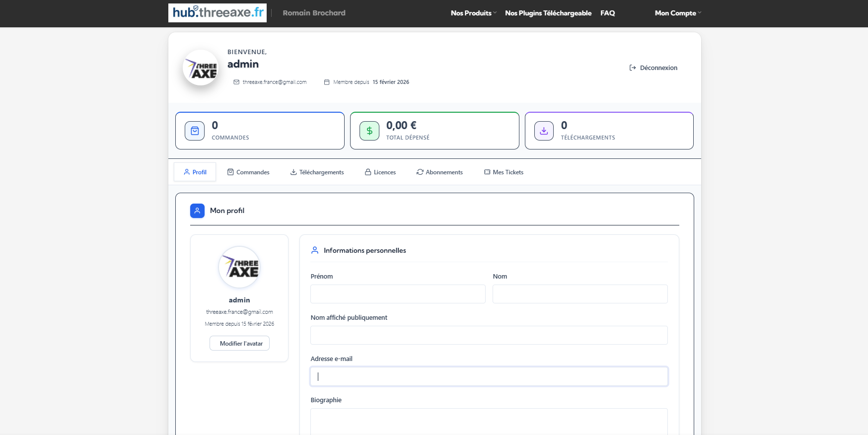The width and height of the screenshot is (868, 435).
Task: Open the Téléchargements tab
Action: coord(317,172)
